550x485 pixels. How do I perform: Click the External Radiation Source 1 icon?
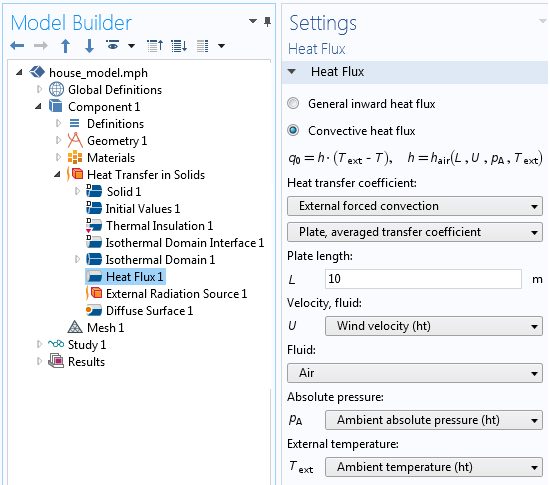point(94,293)
